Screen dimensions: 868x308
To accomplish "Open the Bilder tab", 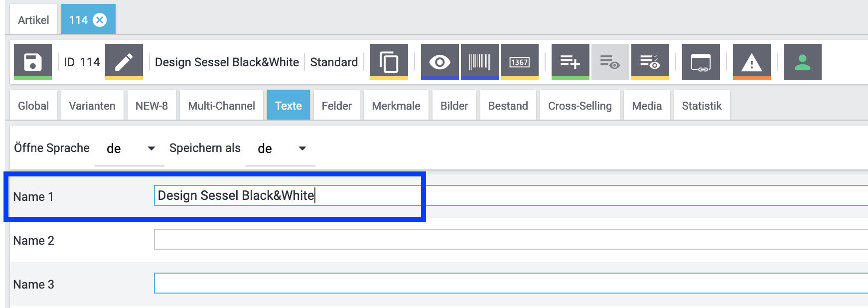I will (454, 106).
